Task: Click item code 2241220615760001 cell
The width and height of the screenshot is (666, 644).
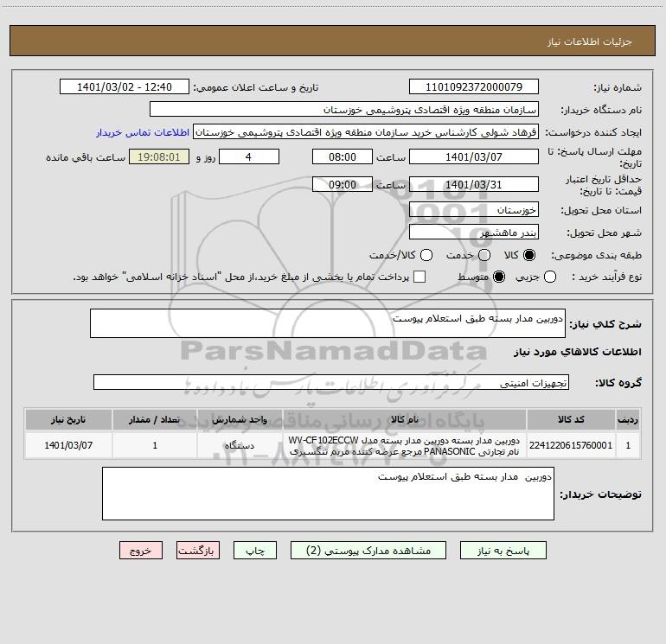Action: pos(571,445)
